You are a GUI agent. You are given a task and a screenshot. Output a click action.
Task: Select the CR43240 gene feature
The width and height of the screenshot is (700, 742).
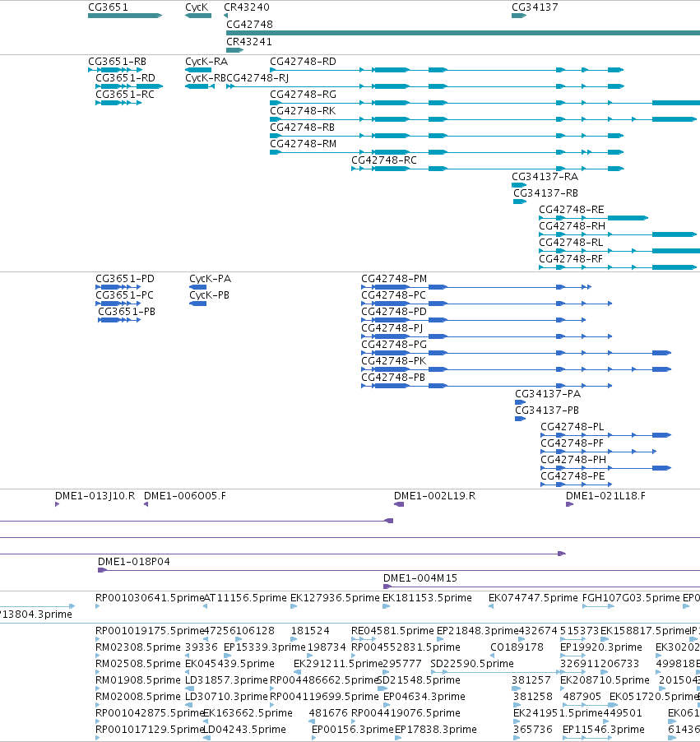click(225, 16)
